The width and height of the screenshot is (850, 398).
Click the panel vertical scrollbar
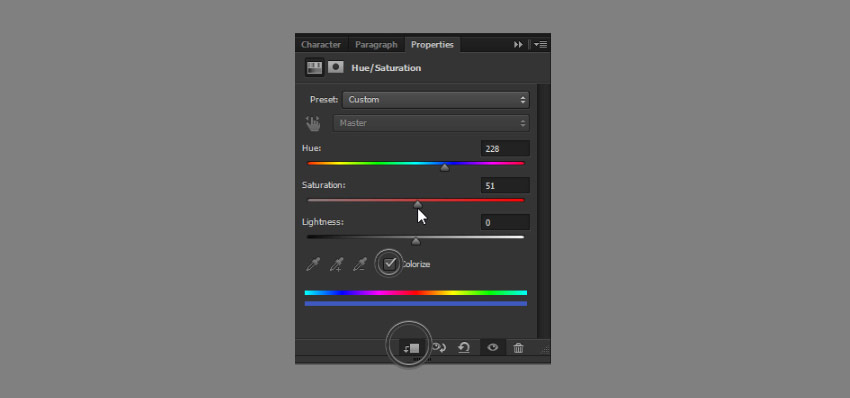point(544,211)
